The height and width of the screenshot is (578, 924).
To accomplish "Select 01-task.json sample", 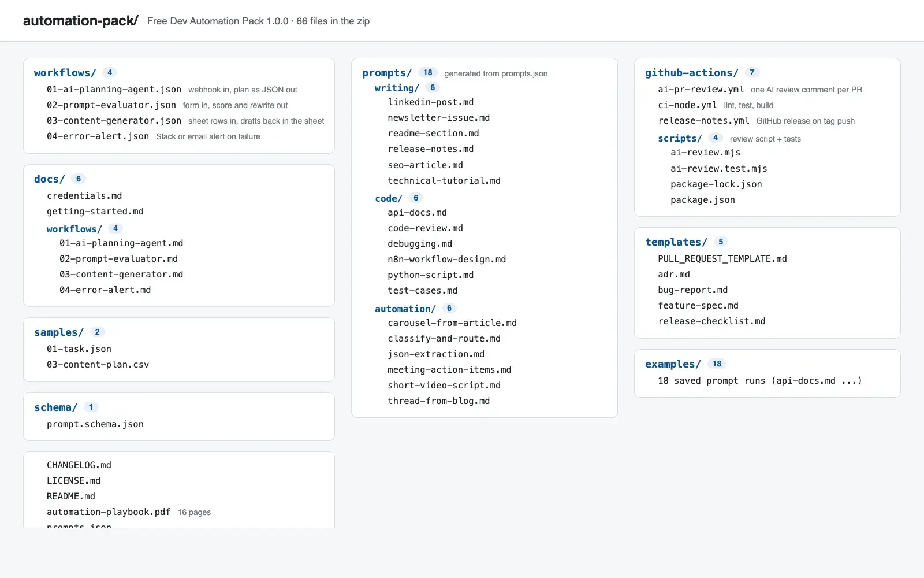I will click(79, 349).
